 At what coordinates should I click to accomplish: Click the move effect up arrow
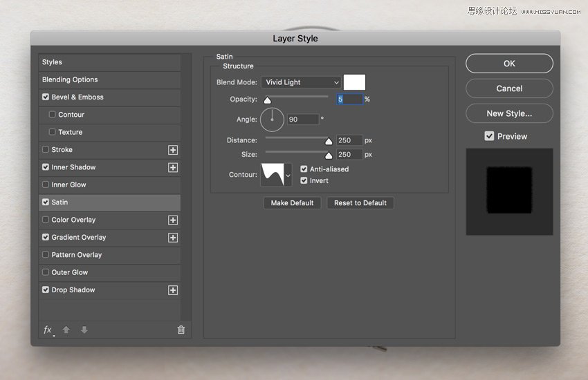click(x=66, y=330)
